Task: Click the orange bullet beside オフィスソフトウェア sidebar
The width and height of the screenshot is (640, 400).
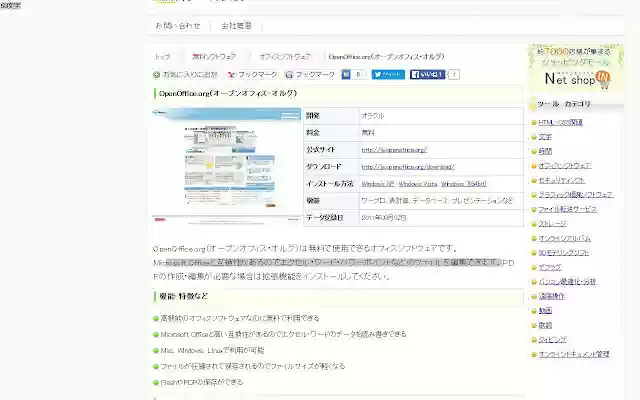Action: pos(534,166)
